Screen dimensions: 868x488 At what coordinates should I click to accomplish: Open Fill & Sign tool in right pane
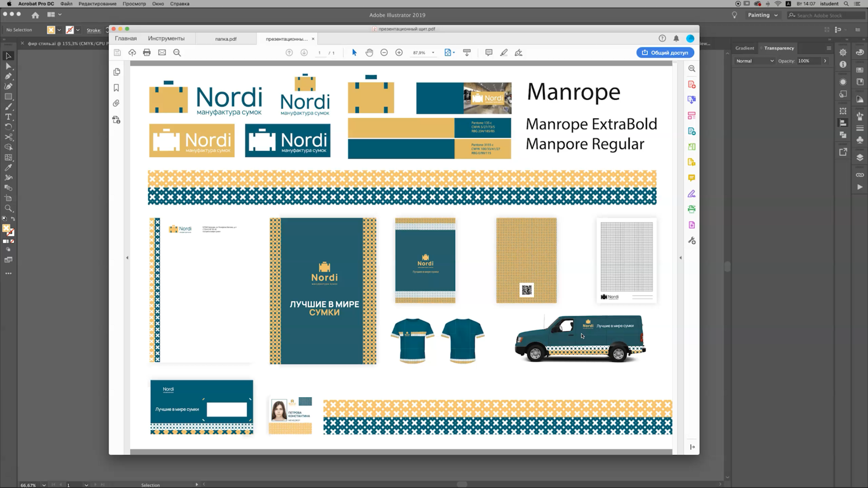click(692, 194)
